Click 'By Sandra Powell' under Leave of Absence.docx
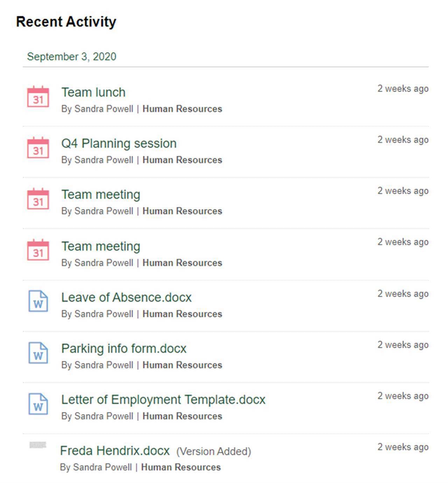 pyautogui.click(x=97, y=314)
